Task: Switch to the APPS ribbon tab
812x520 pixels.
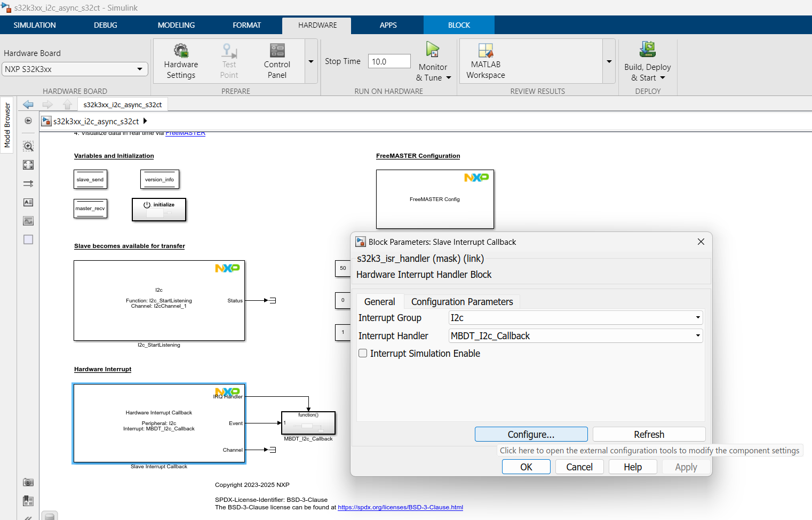Action: pyautogui.click(x=388, y=25)
